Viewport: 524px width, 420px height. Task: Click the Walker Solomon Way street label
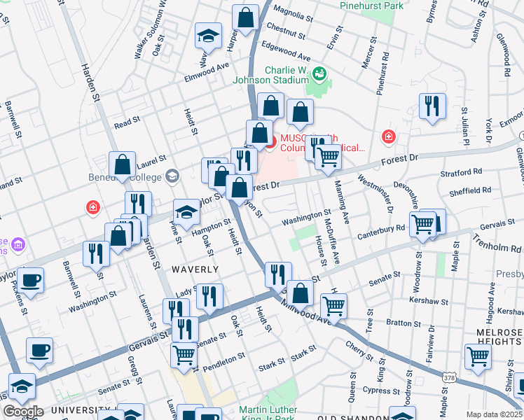point(151,30)
